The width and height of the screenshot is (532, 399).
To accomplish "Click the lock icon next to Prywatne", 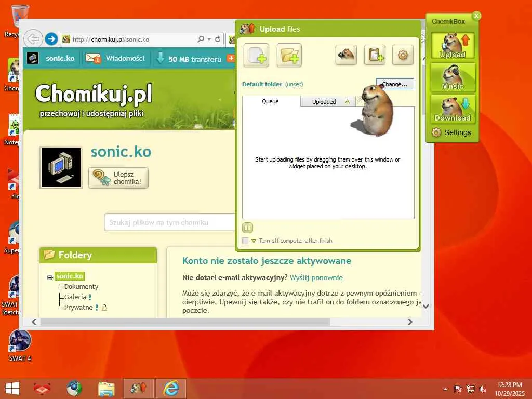I will click(x=104, y=308).
